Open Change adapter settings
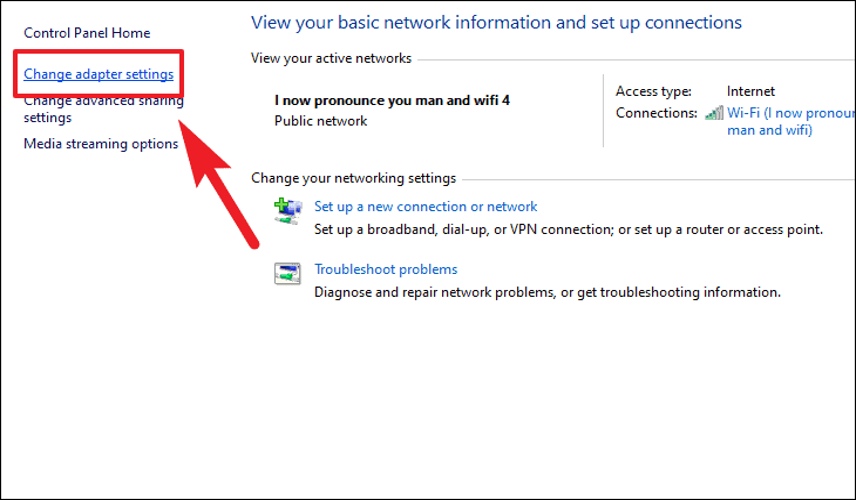Image resolution: width=856 pixels, height=500 pixels. pyautogui.click(x=99, y=74)
